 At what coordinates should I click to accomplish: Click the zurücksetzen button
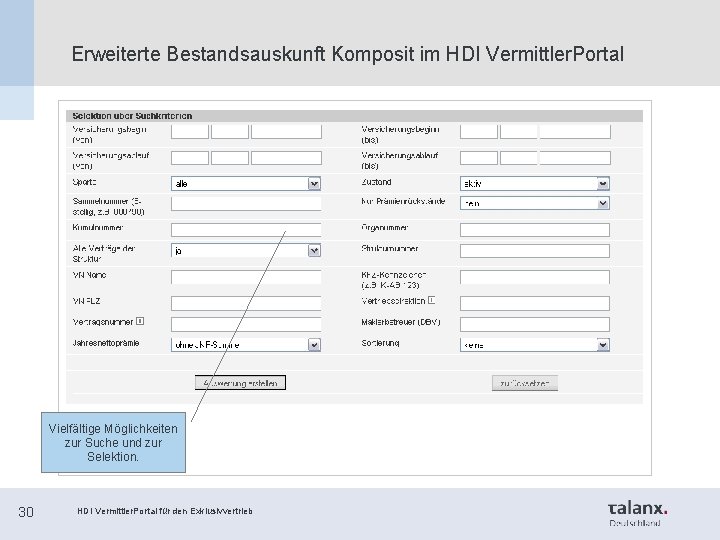coord(525,383)
